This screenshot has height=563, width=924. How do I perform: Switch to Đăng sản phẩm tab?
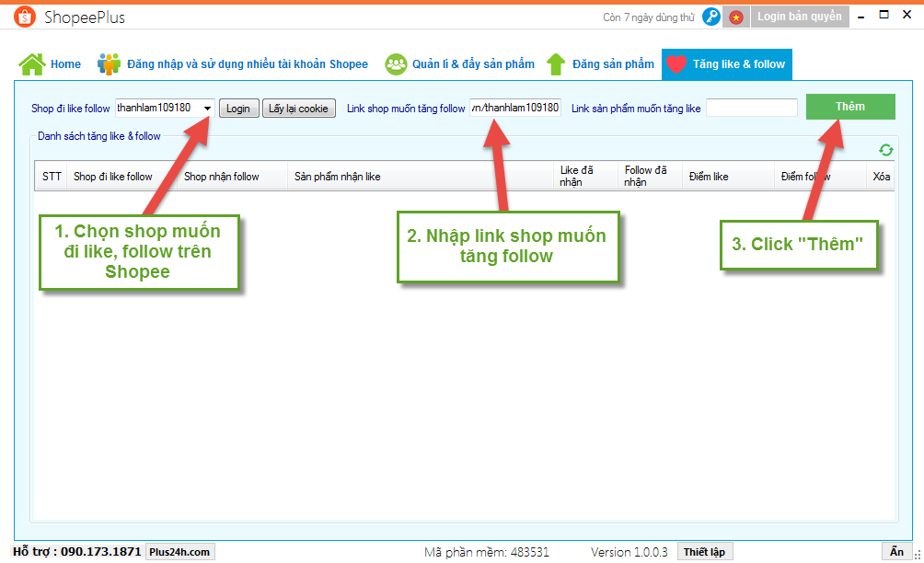coord(600,64)
